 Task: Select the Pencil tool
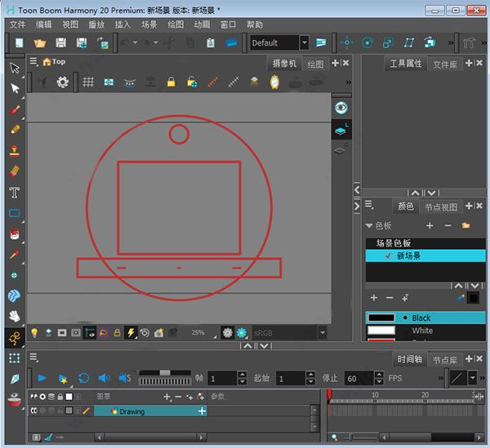pyautogui.click(x=15, y=130)
